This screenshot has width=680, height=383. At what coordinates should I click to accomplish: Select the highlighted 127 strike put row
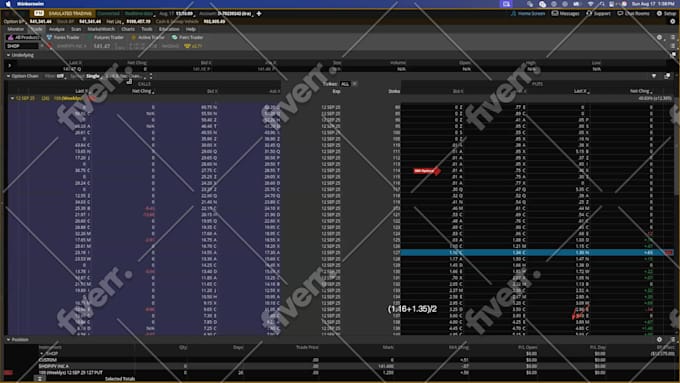pos(537,252)
